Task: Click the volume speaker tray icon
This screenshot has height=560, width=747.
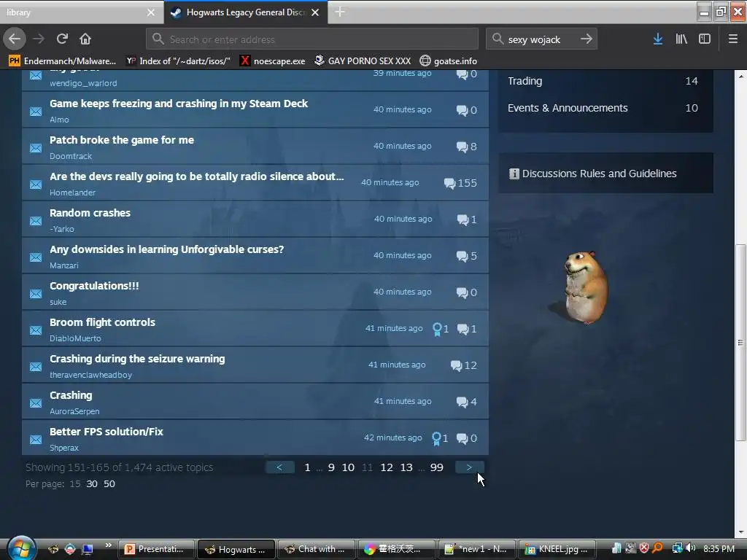Action: pos(690,548)
